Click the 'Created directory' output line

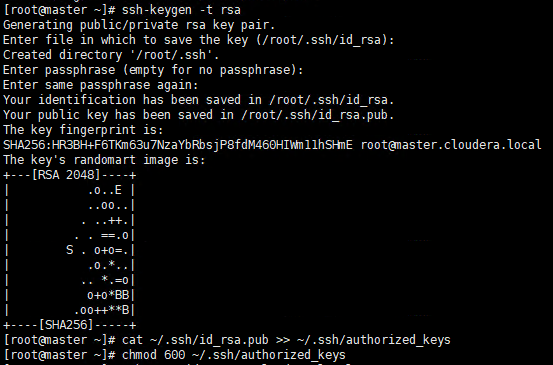(x=111, y=55)
